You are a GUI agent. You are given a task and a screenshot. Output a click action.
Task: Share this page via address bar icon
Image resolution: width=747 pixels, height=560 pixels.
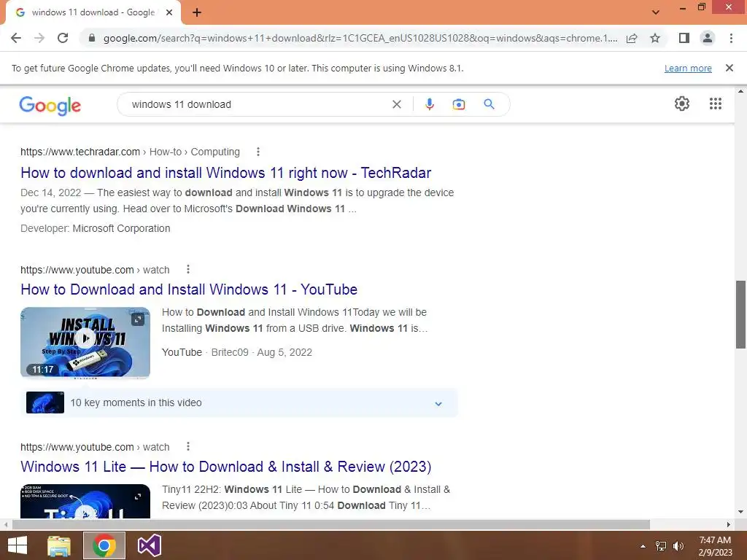coord(632,38)
